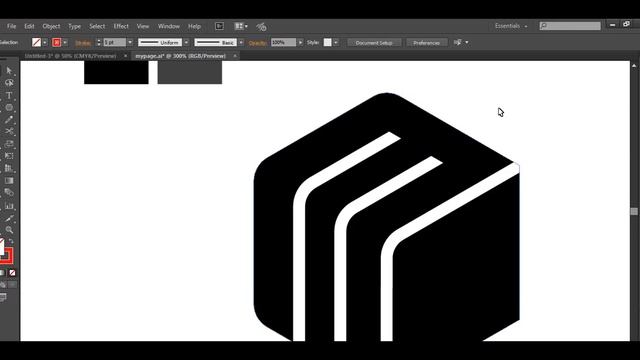Click the Preferences button
The height and width of the screenshot is (360, 640).
coord(426,43)
